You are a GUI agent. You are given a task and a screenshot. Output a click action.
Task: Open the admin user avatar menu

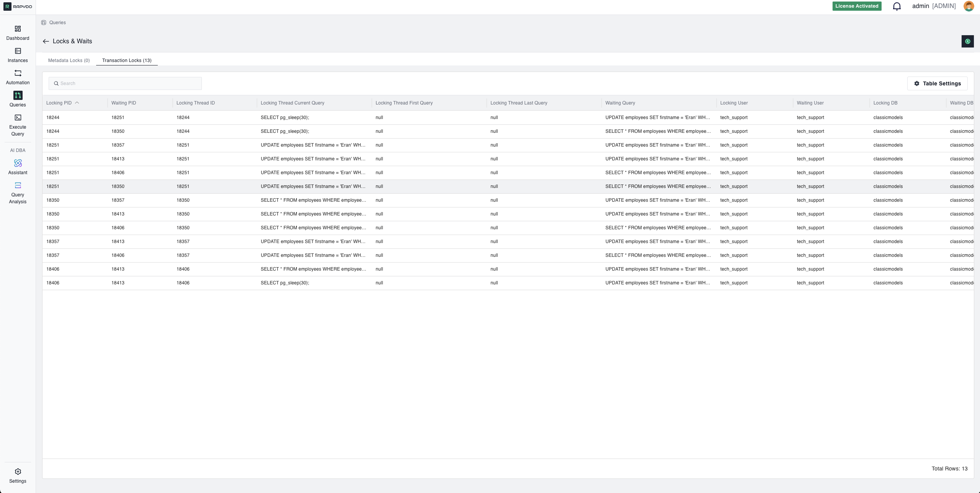click(969, 6)
